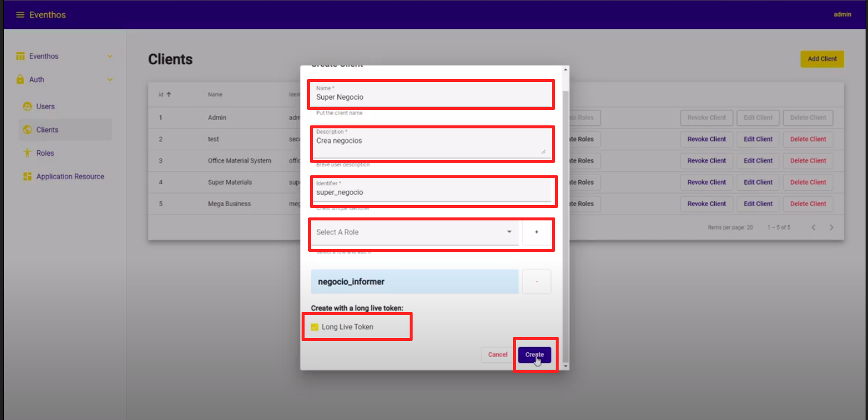Click the Delete Client button for Admin
Screen dimensions: 868x420
(808, 118)
